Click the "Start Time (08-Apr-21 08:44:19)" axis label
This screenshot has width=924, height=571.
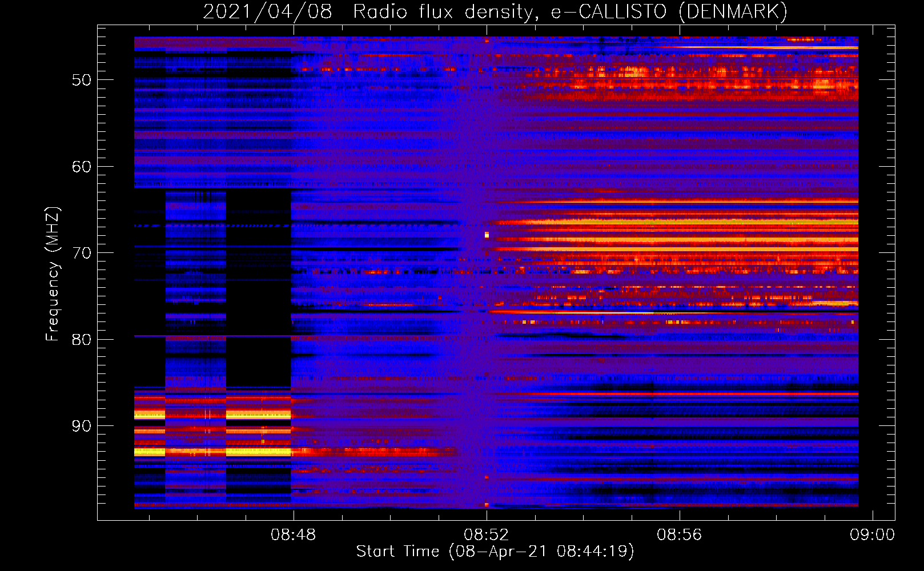(x=495, y=552)
